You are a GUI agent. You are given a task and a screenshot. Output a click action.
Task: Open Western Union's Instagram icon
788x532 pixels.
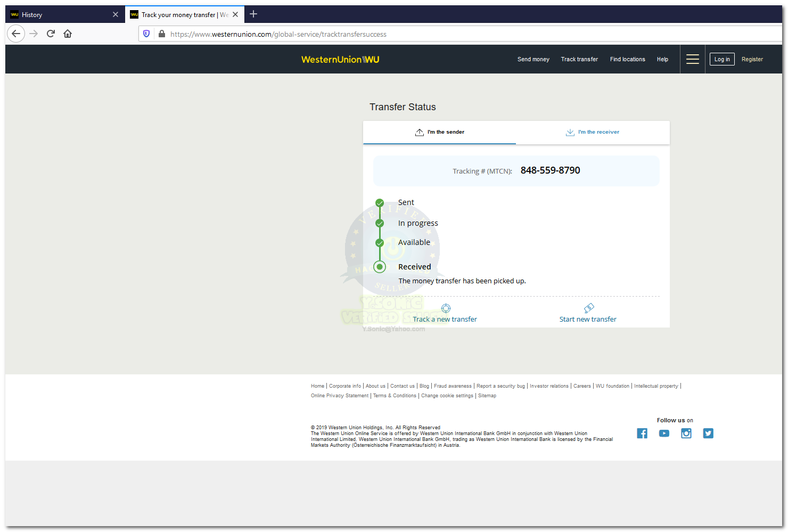coord(686,433)
